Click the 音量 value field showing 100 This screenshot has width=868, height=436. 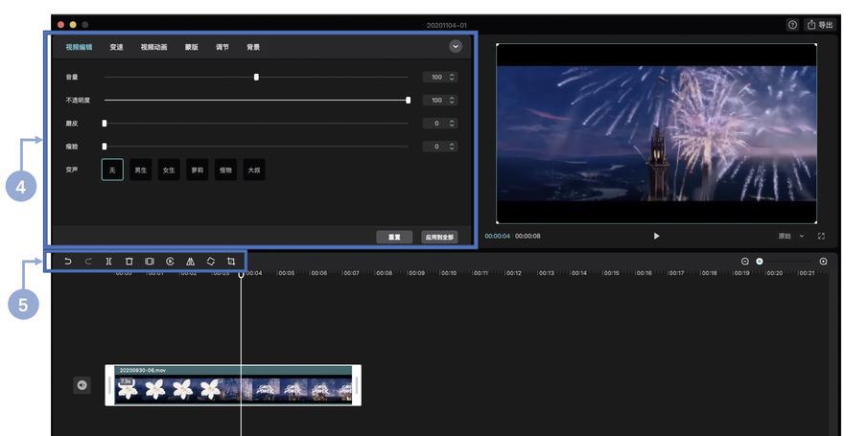tap(440, 77)
